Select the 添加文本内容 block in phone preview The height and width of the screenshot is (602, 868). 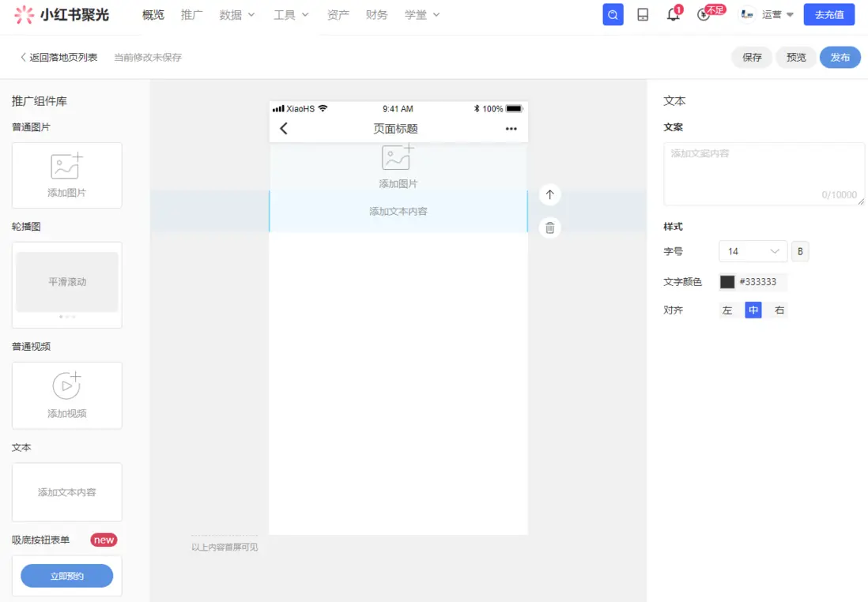398,212
